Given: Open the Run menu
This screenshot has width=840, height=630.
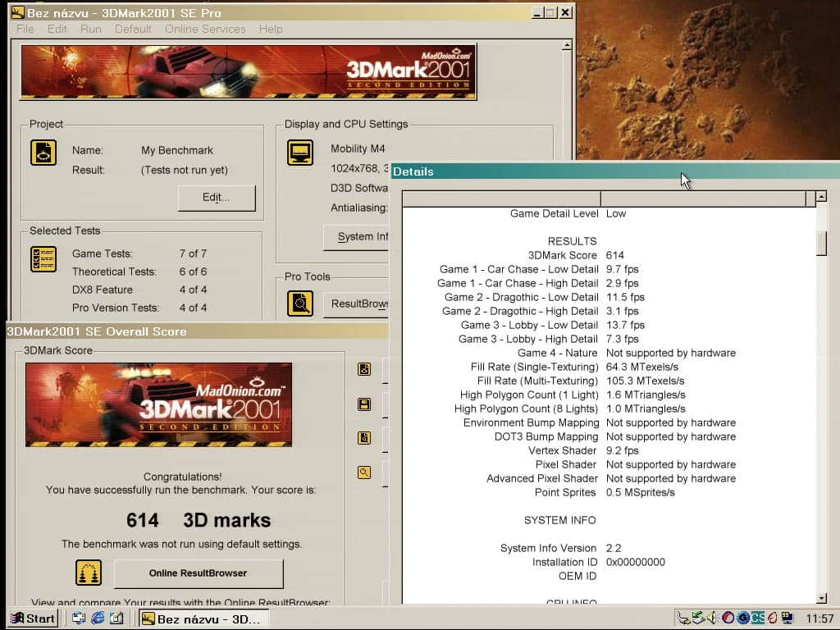Looking at the screenshot, I should pos(90,29).
